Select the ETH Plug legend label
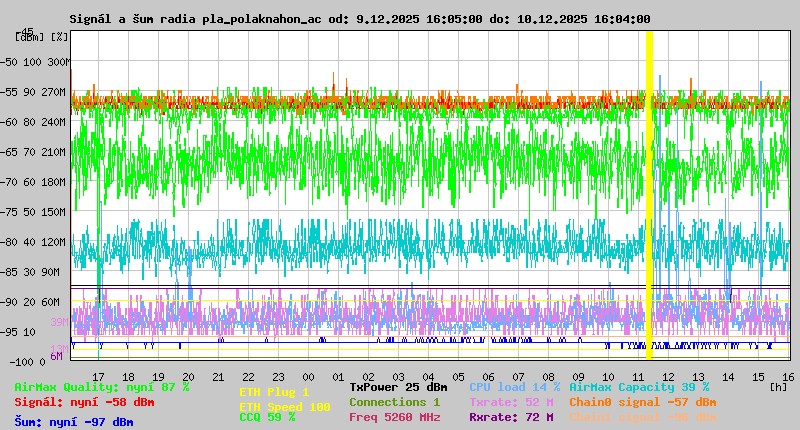Viewport: 800px width, 430px height. pyautogui.click(x=274, y=392)
